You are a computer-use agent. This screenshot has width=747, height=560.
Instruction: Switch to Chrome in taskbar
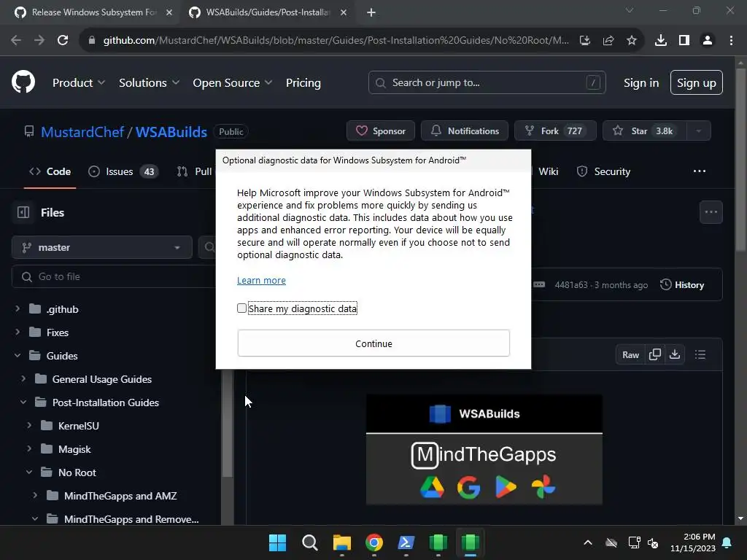(374, 542)
